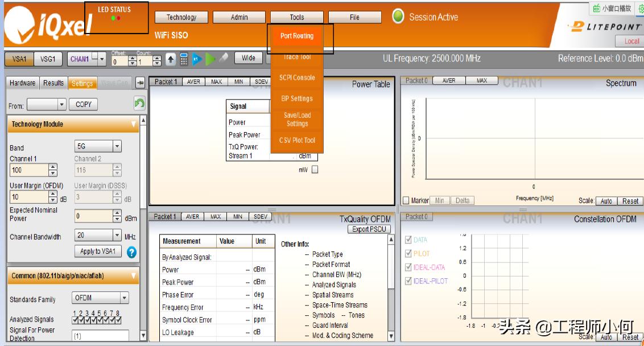Open the Technology menu
The width and height of the screenshot is (644, 346).
point(181,17)
